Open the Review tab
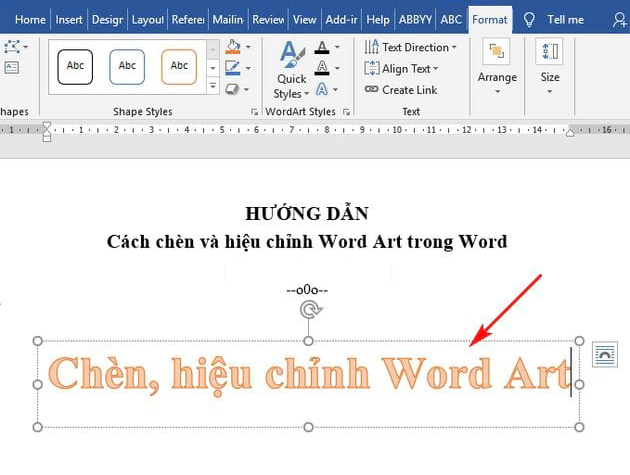 [268, 20]
